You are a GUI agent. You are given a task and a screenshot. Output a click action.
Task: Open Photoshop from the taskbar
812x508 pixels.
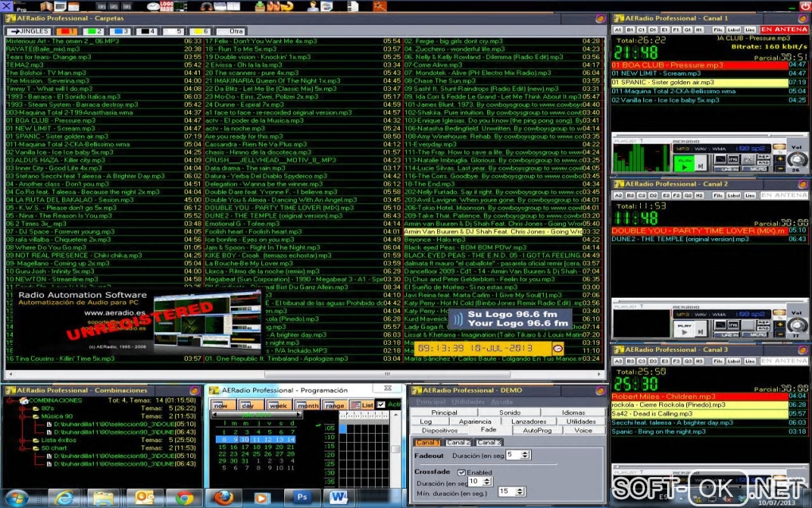302,497
